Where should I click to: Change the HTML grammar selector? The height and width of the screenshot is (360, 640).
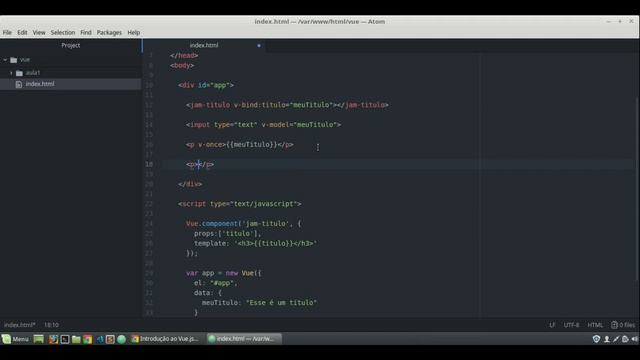595,325
